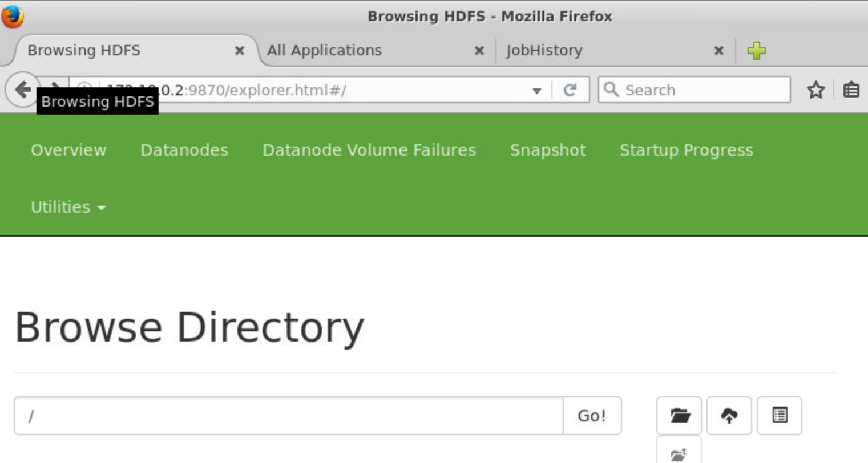Click the reload page icon
Image resolution: width=868 pixels, height=463 pixels.
coord(570,90)
